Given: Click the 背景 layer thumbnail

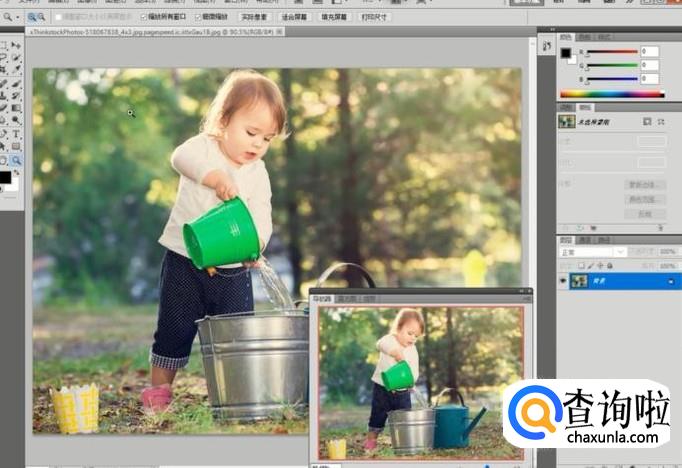Looking at the screenshot, I should coord(579,281).
